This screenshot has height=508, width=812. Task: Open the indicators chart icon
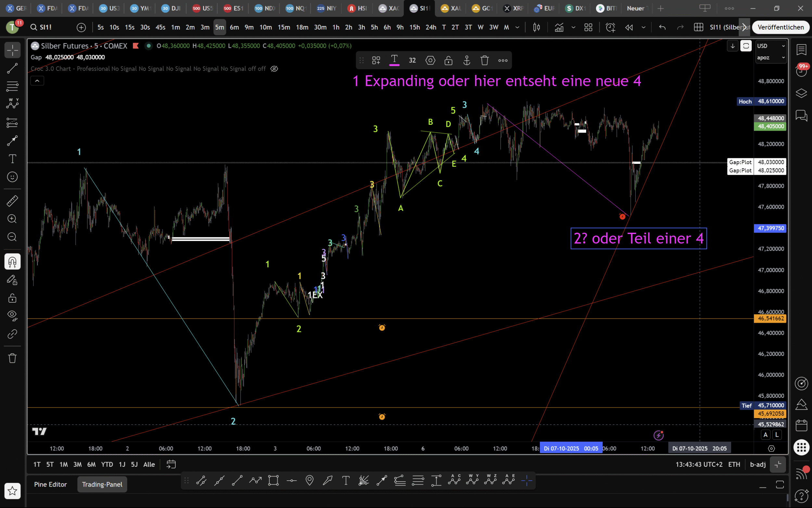click(x=559, y=27)
